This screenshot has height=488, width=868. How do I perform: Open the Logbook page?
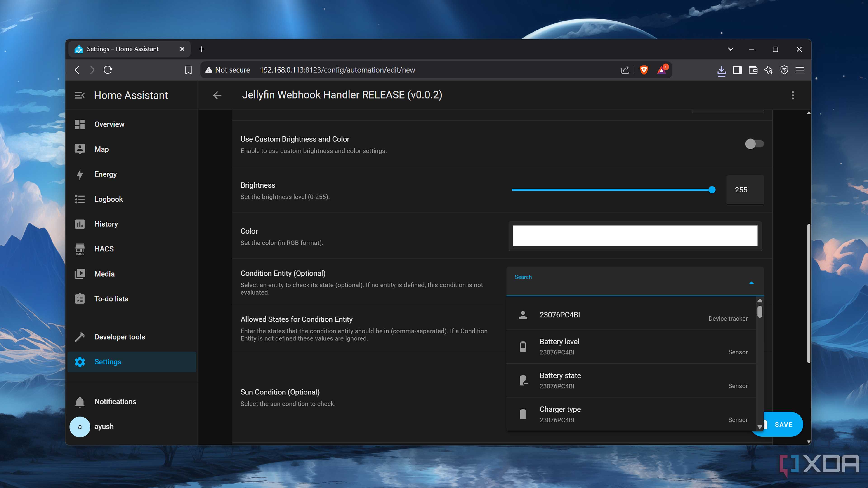132,199
